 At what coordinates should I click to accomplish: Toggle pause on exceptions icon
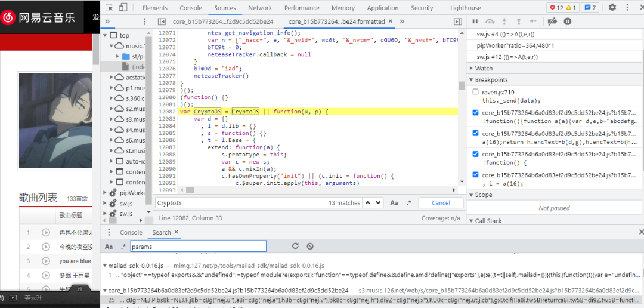[567, 21]
